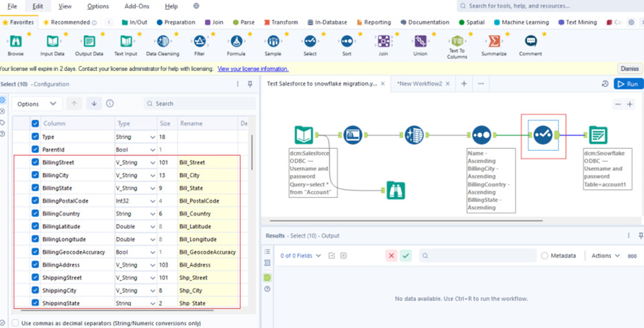Screen dimensions: 644x328
Task: Click the Summarize tool icon
Action: tap(493, 43)
